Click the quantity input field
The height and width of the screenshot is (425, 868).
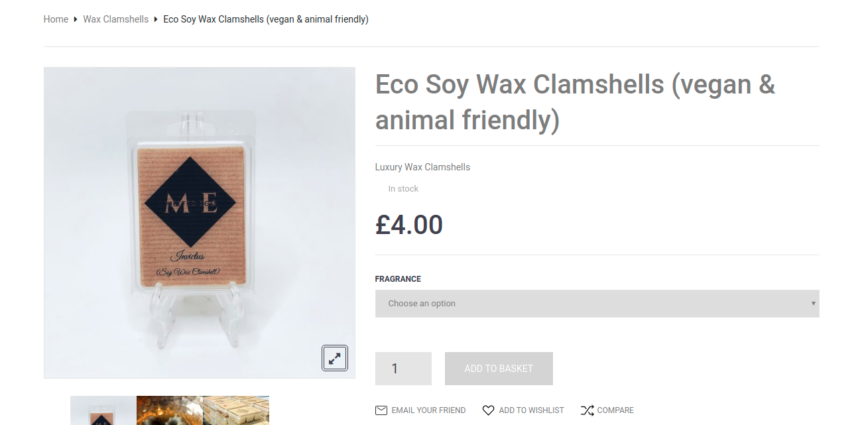click(x=403, y=369)
